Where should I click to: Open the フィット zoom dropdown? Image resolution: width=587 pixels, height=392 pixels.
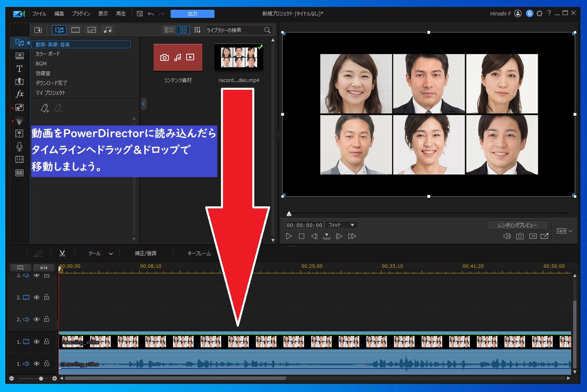(340, 225)
